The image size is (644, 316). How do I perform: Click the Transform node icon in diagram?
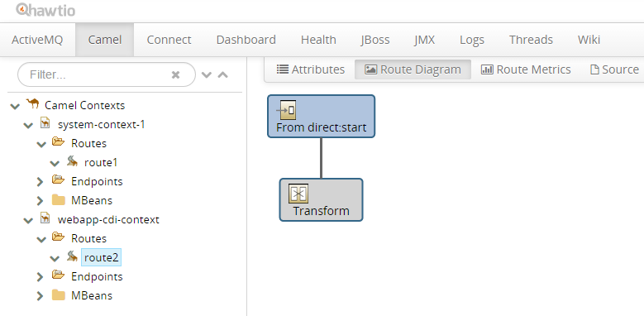pos(298,194)
